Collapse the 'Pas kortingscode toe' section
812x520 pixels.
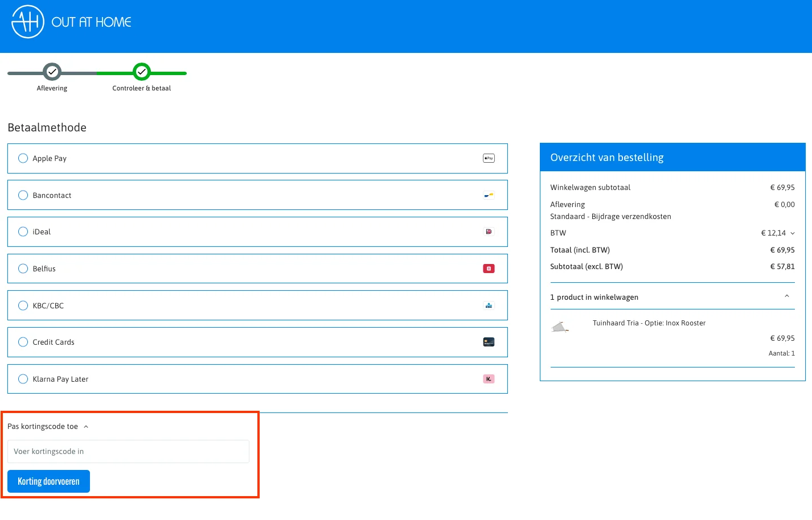point(86,427)
